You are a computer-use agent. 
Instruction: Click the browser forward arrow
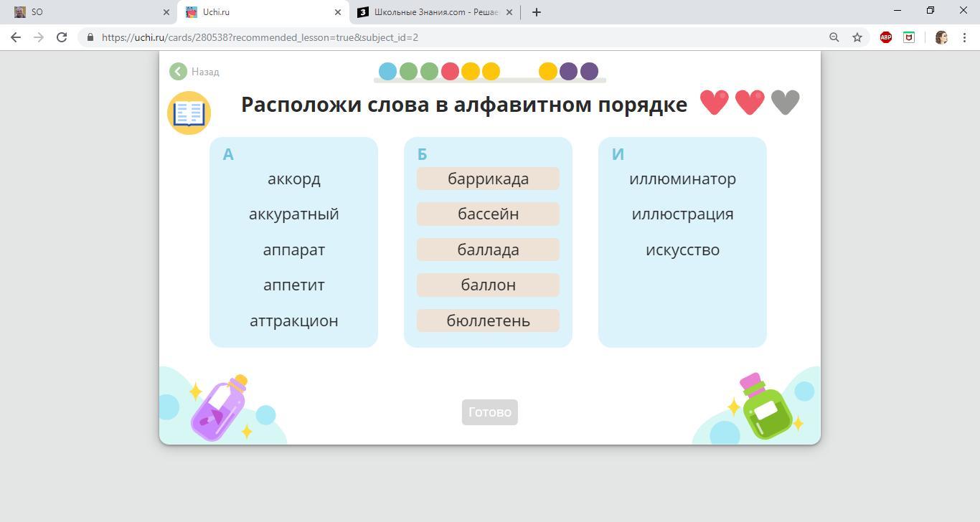coord(39,37)
